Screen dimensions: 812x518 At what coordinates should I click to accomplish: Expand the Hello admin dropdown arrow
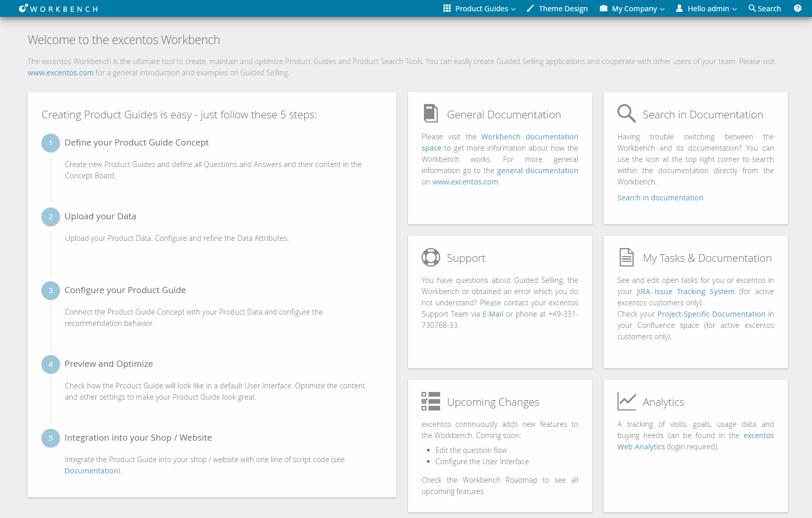(x=734, y=9)
